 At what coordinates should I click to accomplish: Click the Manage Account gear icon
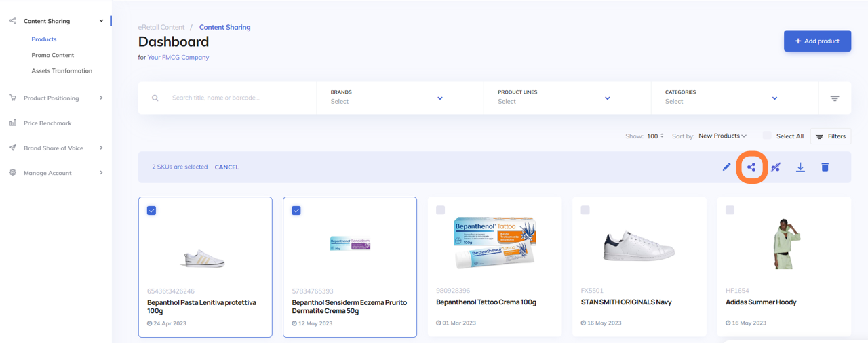pyautogui.click(x=12, y=172)
